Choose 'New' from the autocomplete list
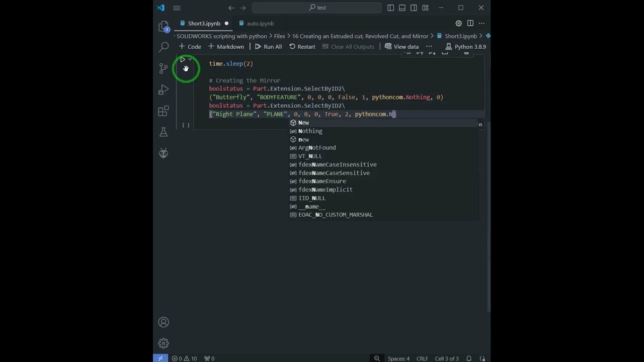 click(383, 123)
